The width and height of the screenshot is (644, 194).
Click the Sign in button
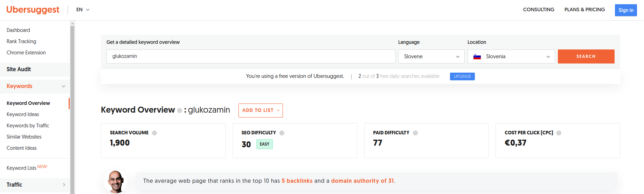click(625, 10)
